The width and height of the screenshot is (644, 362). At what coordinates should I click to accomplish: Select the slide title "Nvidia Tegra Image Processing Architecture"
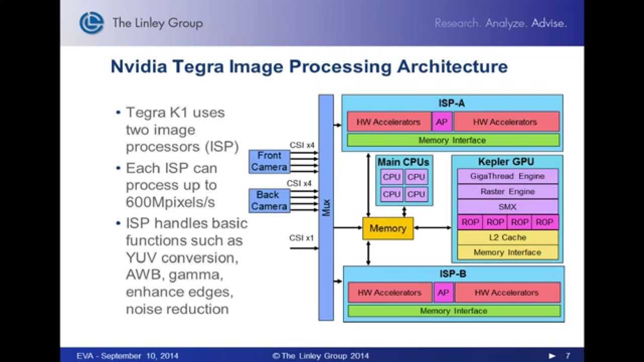point(309,66)
